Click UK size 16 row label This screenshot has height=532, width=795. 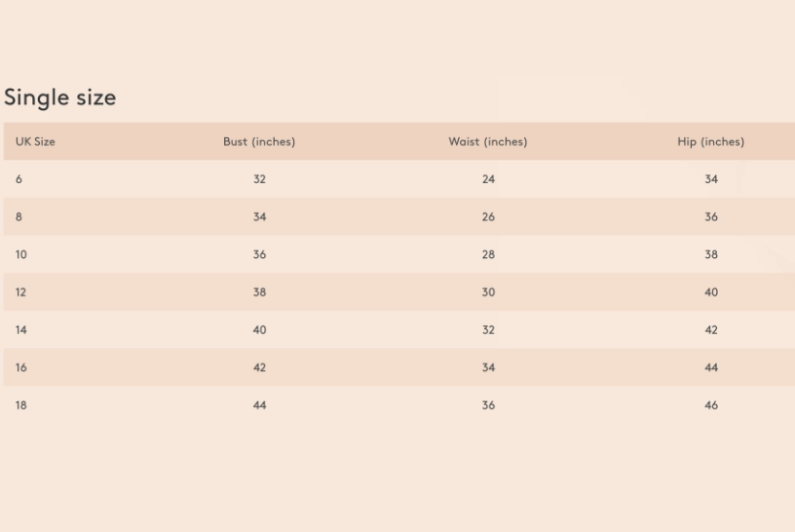tap(20, 368)
